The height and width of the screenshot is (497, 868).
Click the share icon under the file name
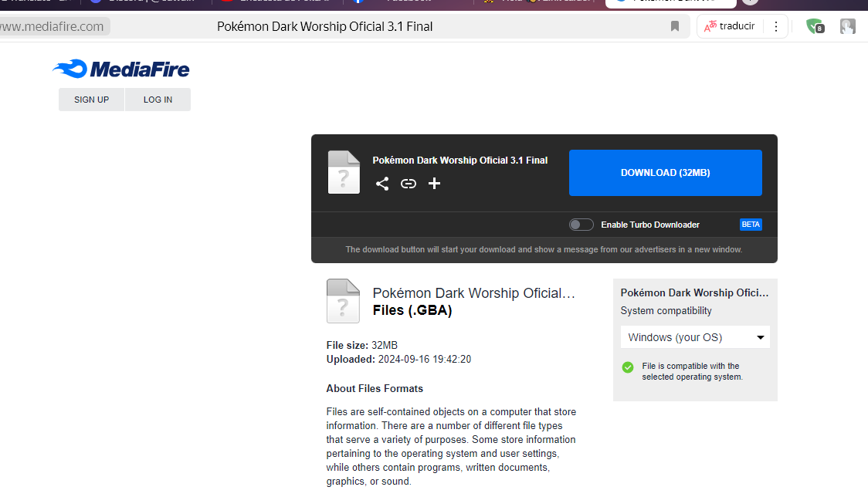pos(382,184)
